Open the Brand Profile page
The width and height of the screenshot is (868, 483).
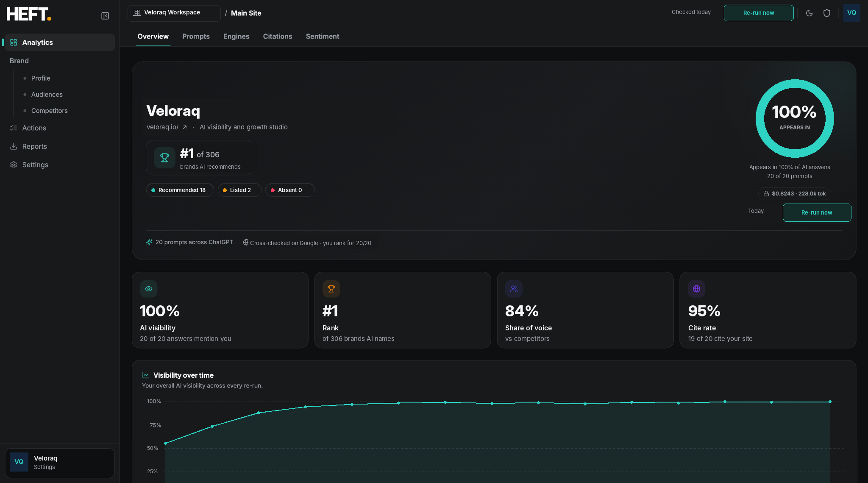point(41,78)
